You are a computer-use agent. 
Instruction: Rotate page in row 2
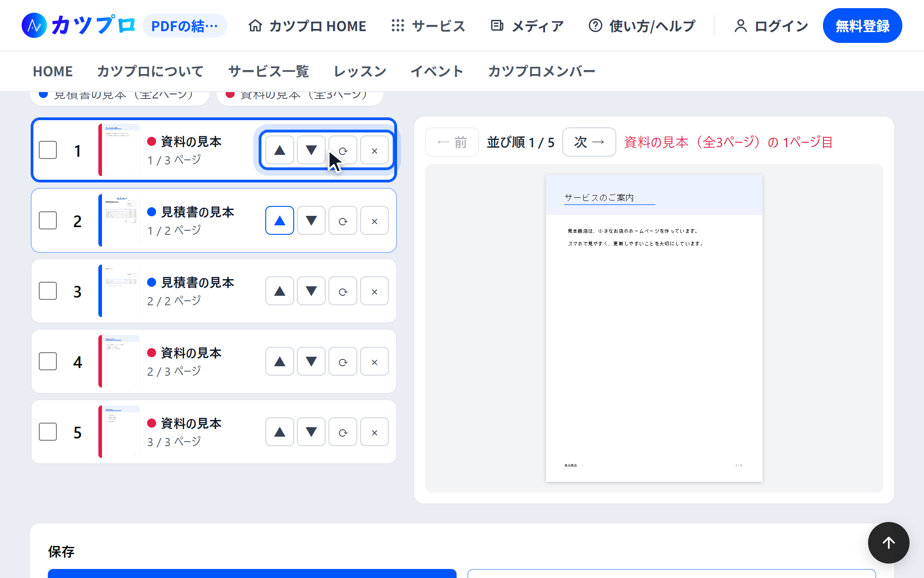(x=343, y=221)
